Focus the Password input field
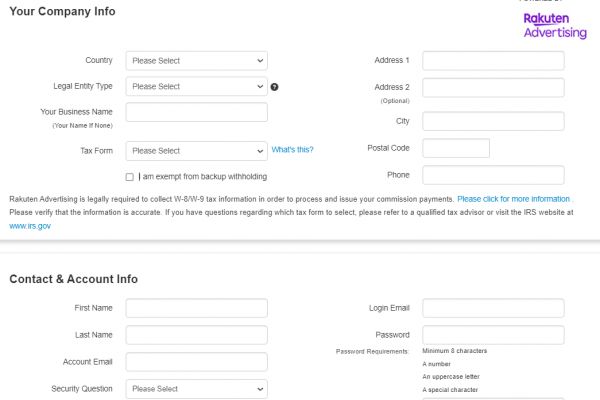The image size is (600, 400). (x=493, y=335)
